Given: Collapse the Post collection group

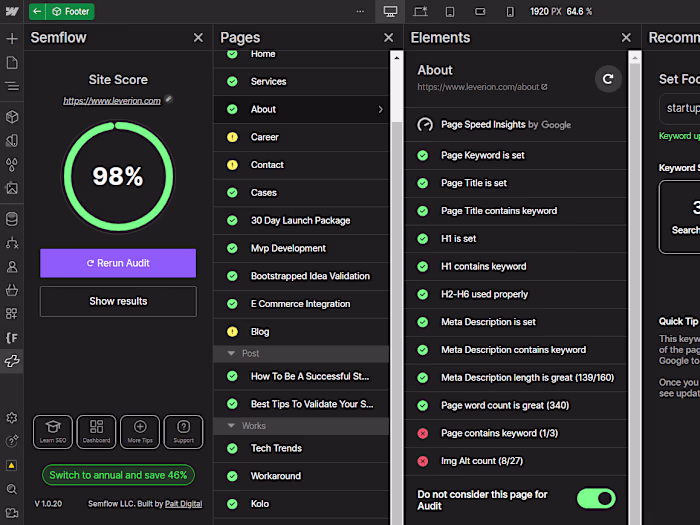Looking at the screenshot, I should tap(231, 353).
